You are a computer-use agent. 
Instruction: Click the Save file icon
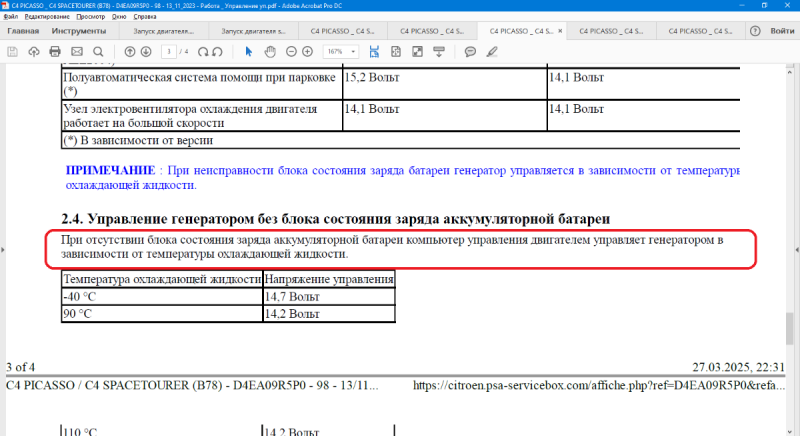(13, 51)
